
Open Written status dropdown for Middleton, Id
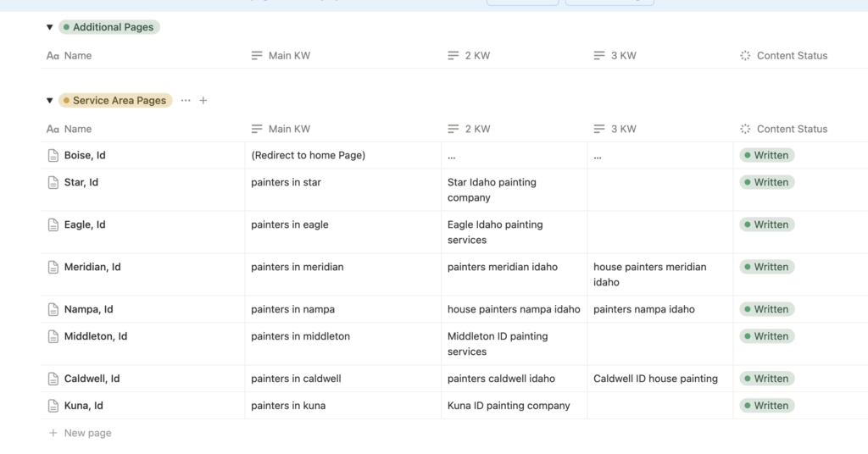tap(766, 337)
